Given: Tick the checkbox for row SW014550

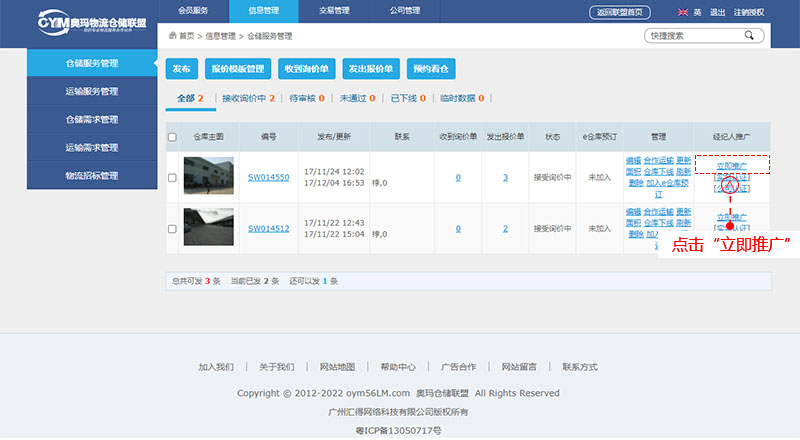Looking at the screenshot, I should (172, 178).
